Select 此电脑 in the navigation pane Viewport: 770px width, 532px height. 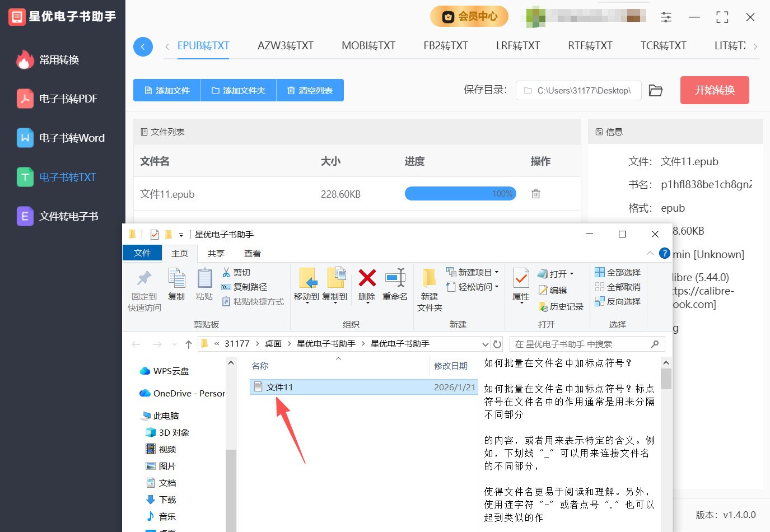[x=160, y=416]
